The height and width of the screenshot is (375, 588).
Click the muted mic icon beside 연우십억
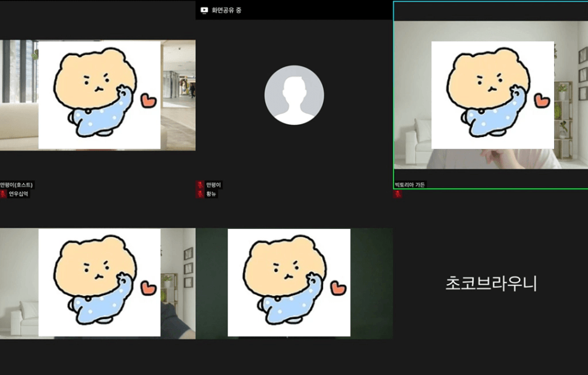4,194
